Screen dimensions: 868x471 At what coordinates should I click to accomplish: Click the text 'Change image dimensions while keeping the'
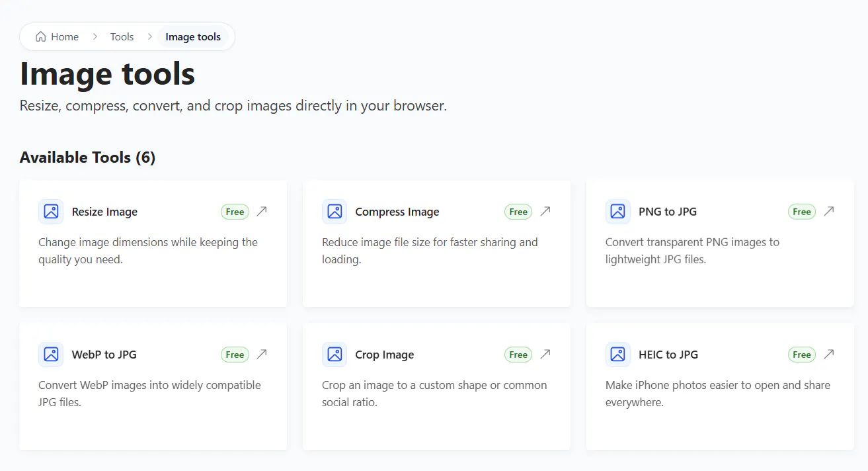(x=148, y=242)
